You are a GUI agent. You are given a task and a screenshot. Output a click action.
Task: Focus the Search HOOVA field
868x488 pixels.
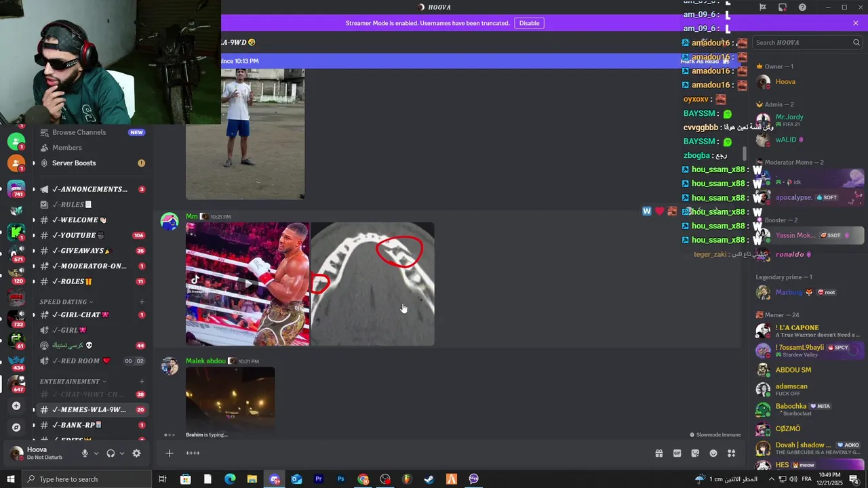coord(807,42)
